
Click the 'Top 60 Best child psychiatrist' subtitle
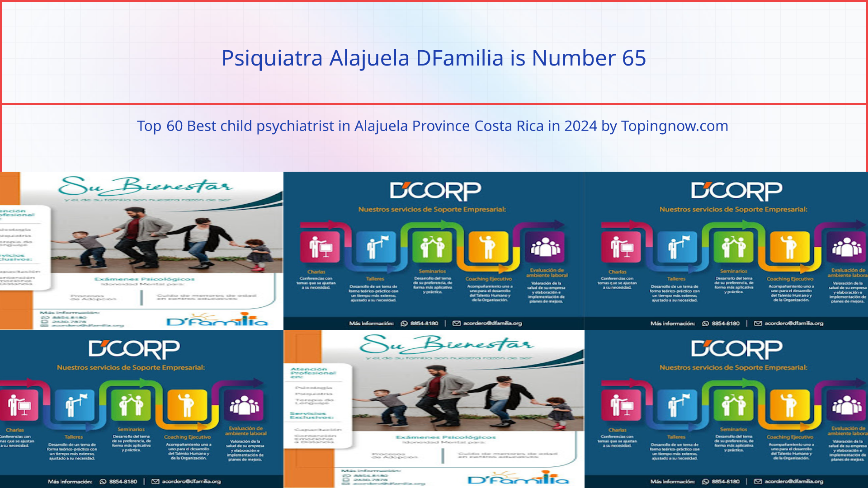click(433, 126)
